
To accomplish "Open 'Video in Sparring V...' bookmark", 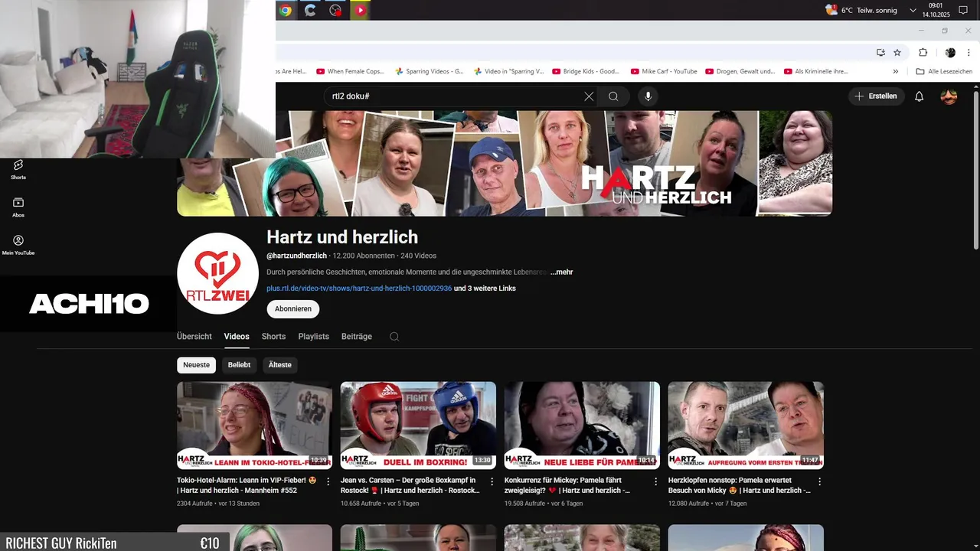I will (x=508, y=71).
